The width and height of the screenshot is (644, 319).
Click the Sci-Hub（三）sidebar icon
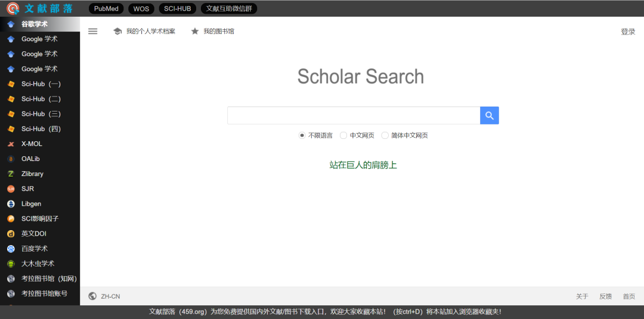tap(11, 114)
